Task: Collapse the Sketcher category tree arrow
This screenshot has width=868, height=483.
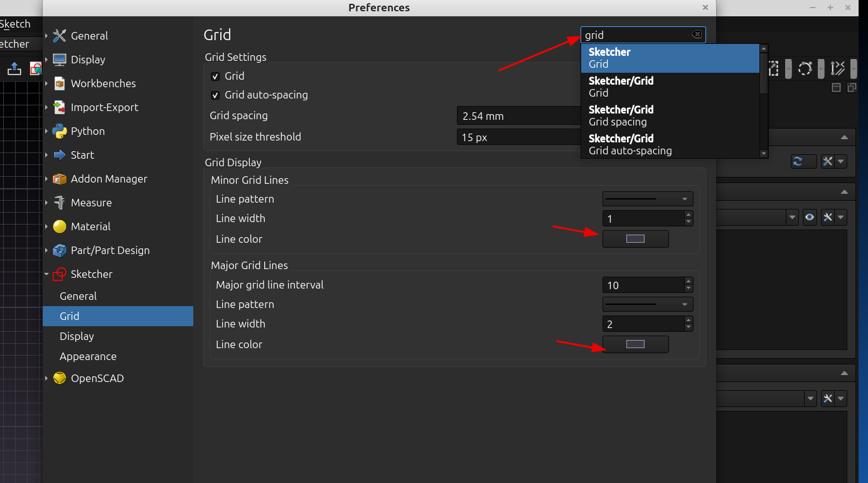Action: [x=46, y=274]
